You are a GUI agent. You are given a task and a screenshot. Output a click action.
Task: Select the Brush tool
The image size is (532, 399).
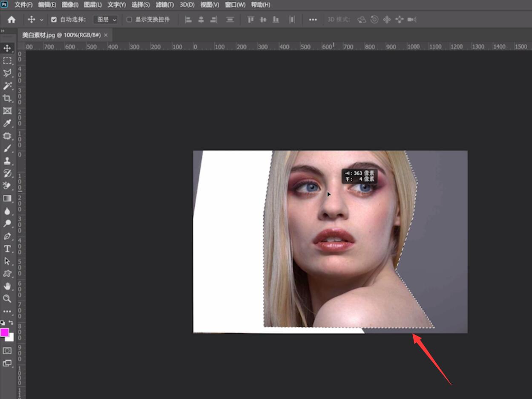click(x=7, y=148)
